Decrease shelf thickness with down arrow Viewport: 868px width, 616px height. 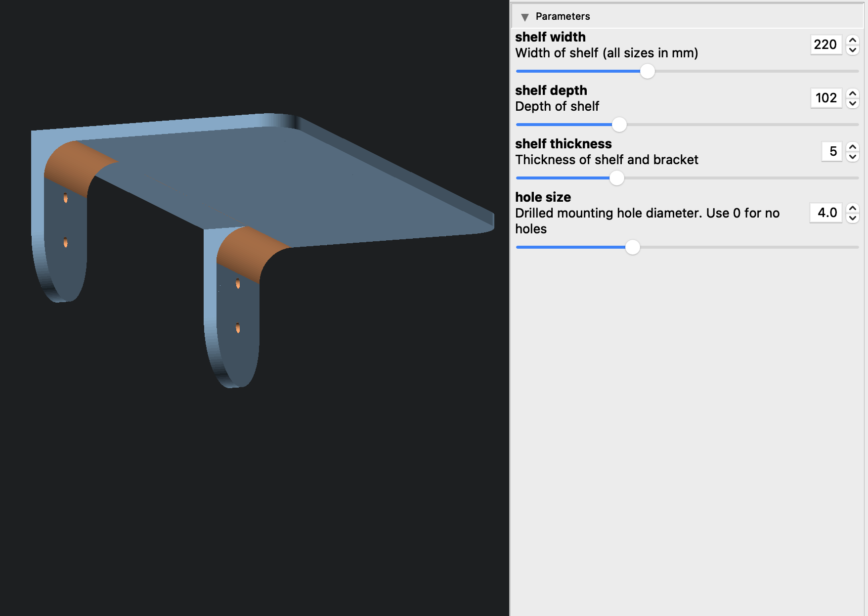(x=853, y=157)
